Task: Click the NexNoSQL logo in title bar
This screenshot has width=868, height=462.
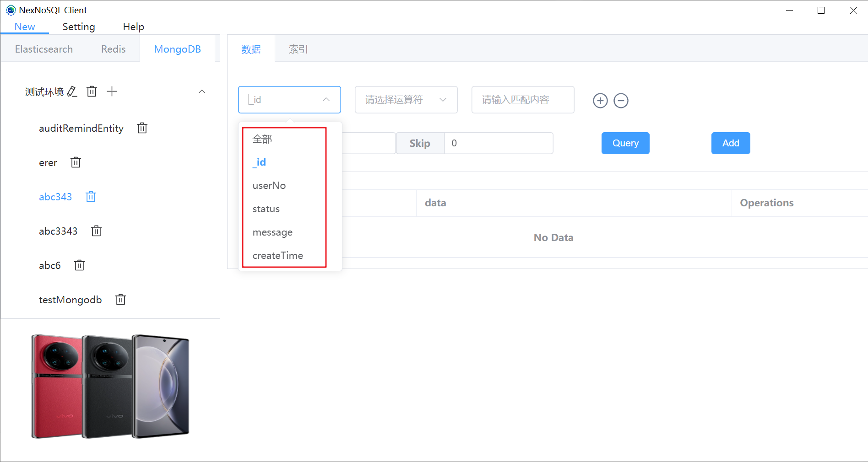Action: point(10,10)
